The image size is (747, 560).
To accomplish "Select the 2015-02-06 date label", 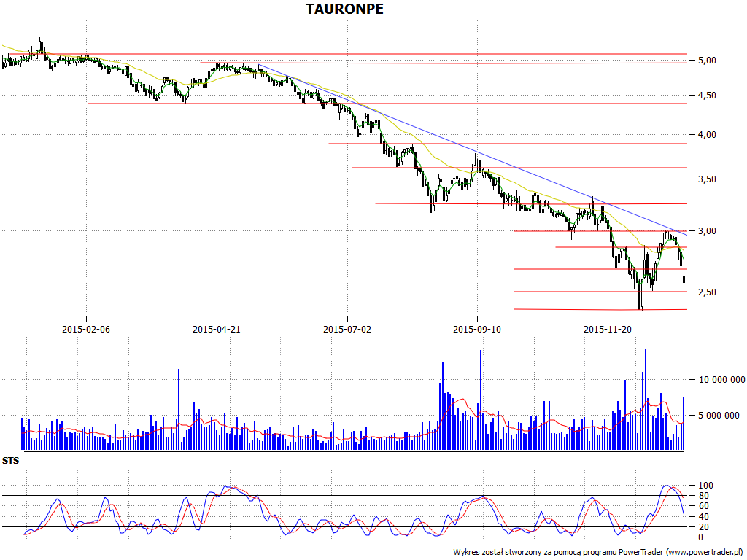I will coord(86,329).
